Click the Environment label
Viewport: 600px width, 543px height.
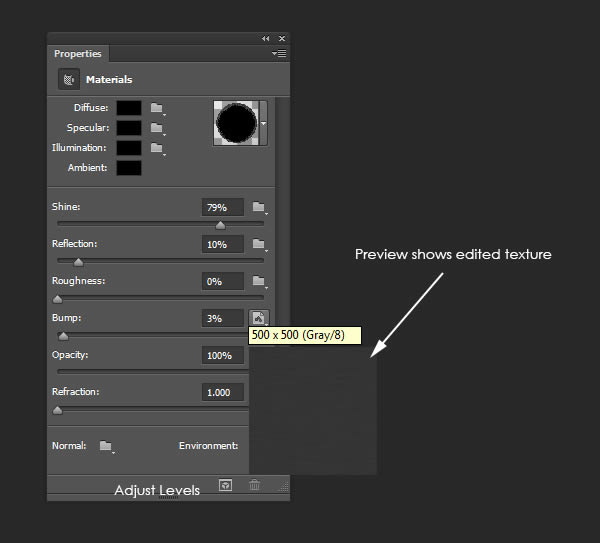209,446
